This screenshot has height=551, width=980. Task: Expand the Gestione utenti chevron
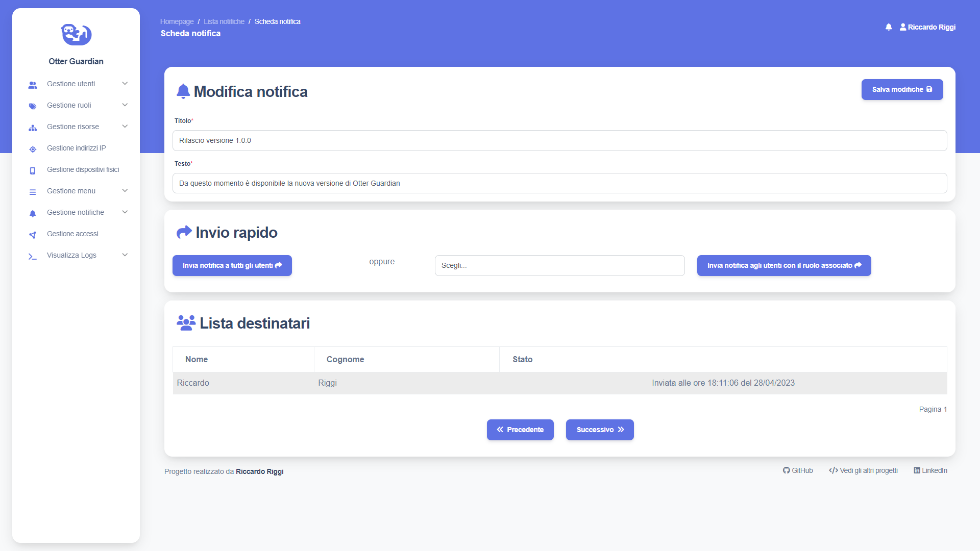[125, 84]
